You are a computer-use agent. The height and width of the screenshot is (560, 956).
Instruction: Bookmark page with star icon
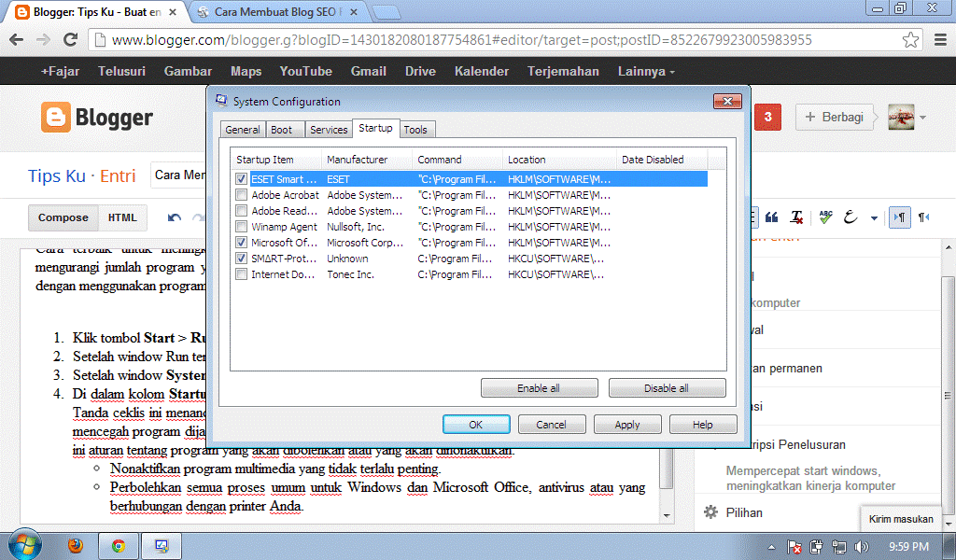point(910,39)
